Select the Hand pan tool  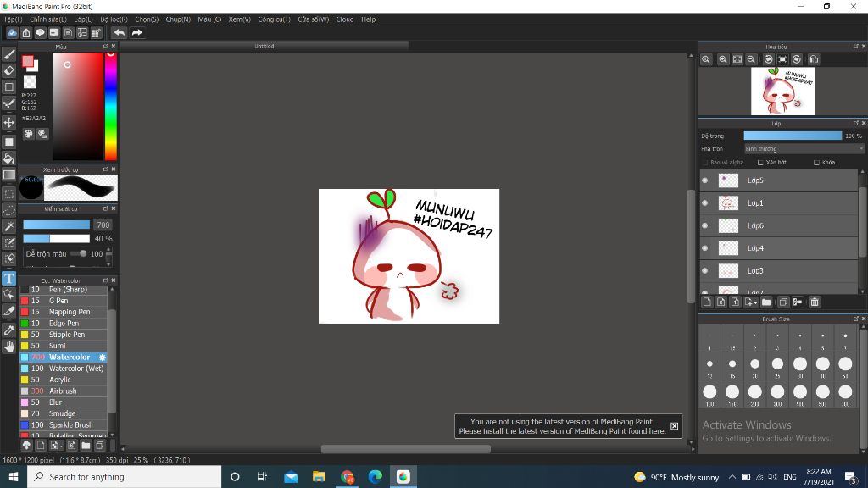8,347
